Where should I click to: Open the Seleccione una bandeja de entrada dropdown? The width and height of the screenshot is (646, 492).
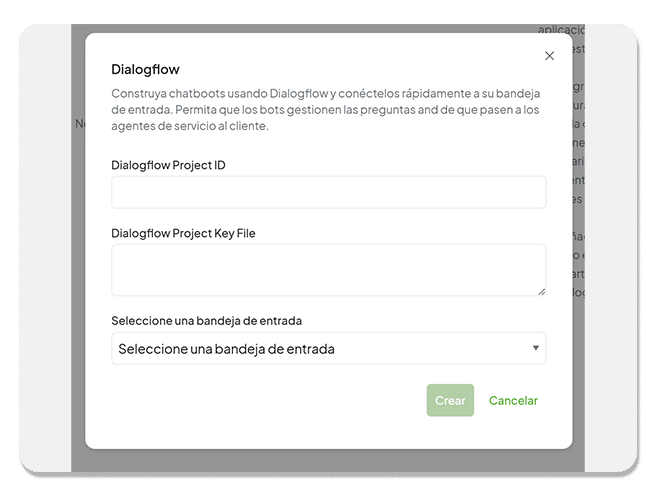[328, 349]
